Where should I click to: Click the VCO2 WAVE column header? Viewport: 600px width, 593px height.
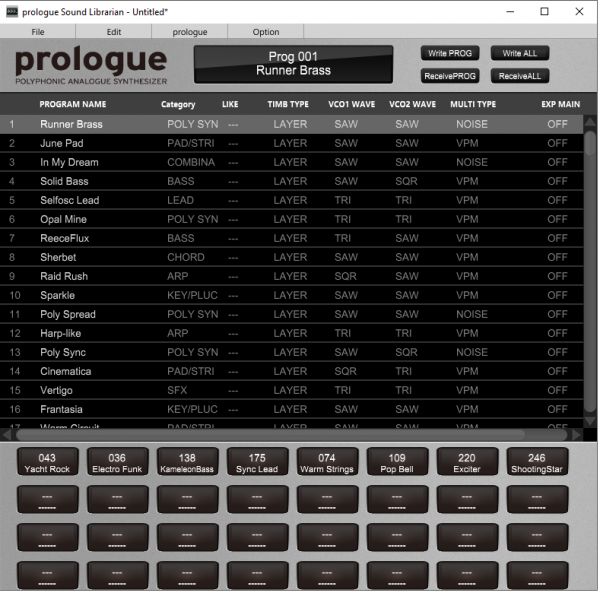(x=412, y=104)
